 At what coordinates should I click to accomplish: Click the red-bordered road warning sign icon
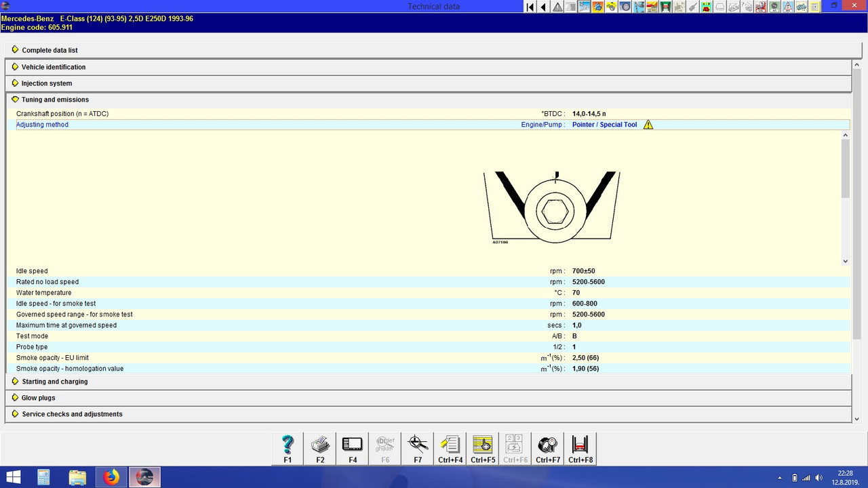(789, 7)
